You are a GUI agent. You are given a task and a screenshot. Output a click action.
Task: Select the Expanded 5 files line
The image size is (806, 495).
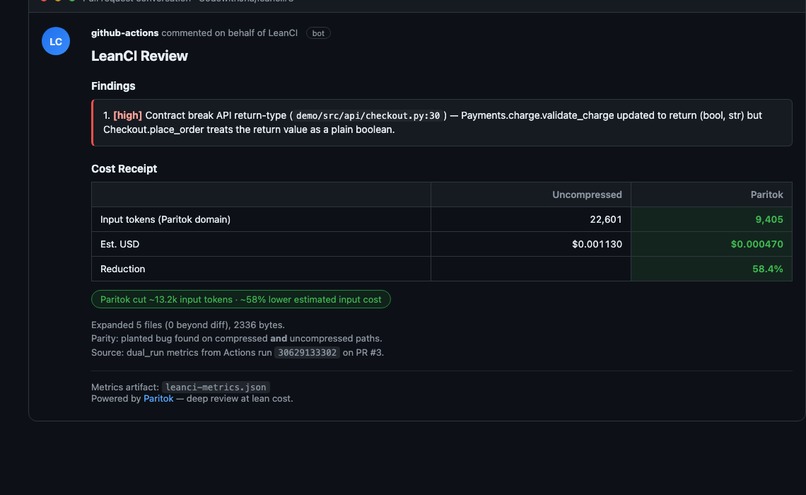[x=188, y=325]
